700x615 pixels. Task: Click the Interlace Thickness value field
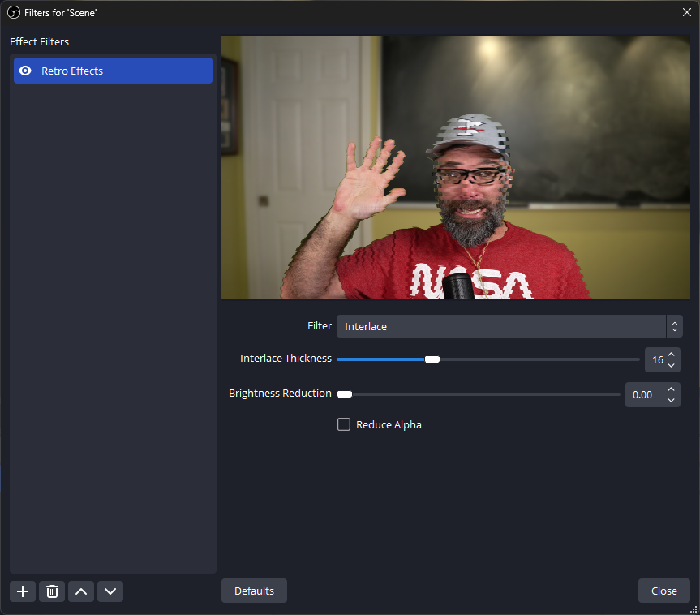pos(655,359)
